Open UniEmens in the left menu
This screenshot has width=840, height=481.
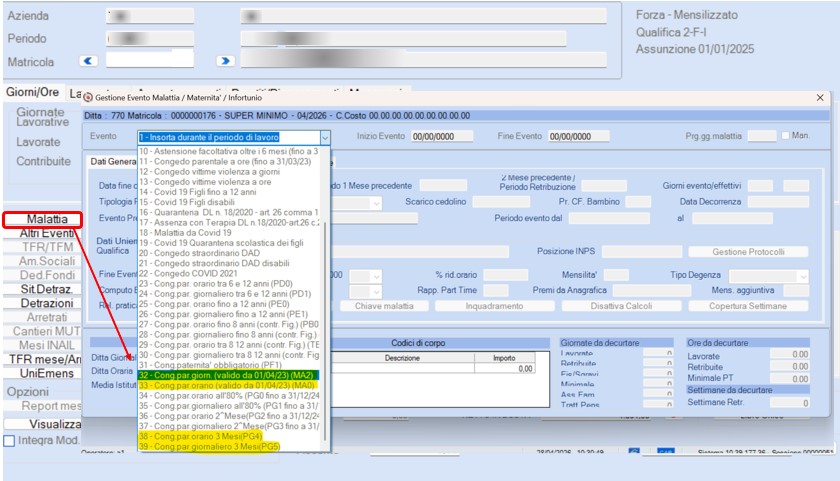(47, 373)
